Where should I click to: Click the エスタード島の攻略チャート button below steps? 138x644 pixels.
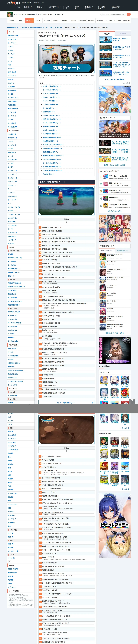[66, 403]
